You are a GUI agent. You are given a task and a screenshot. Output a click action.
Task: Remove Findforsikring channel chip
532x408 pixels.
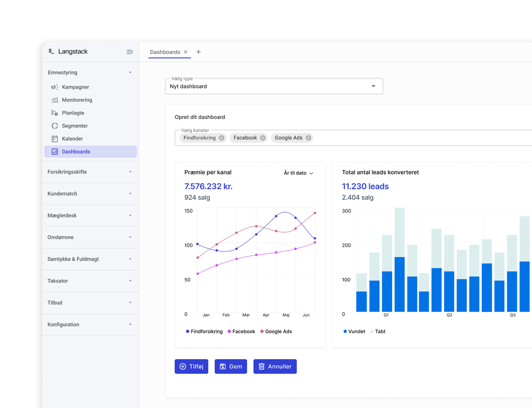click(x=221, y=138)
